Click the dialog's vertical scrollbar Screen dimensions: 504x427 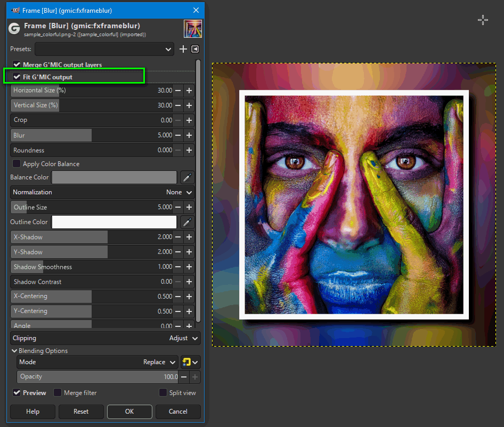[198, 191]
